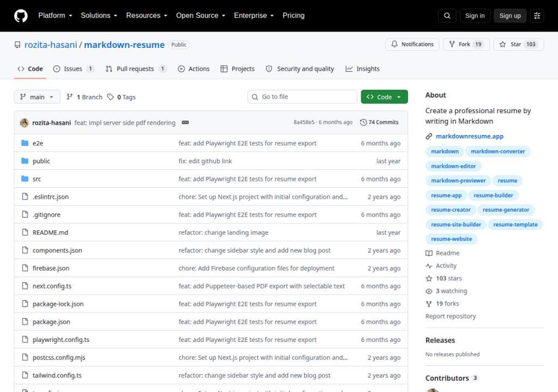Click the eye icon beside 3 watching

429,291
